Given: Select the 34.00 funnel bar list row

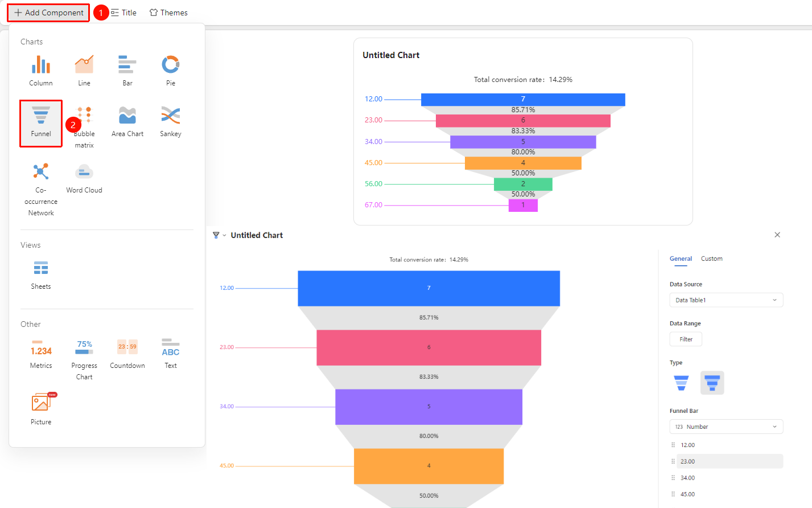Looking at the screenshot, I should tap(726, 478).
